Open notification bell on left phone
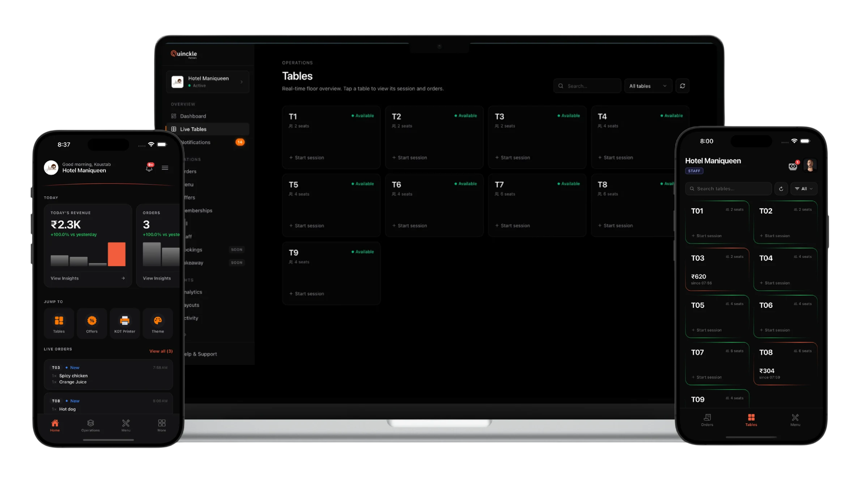This screenshot has width=868, height=488. click(149, 168)
